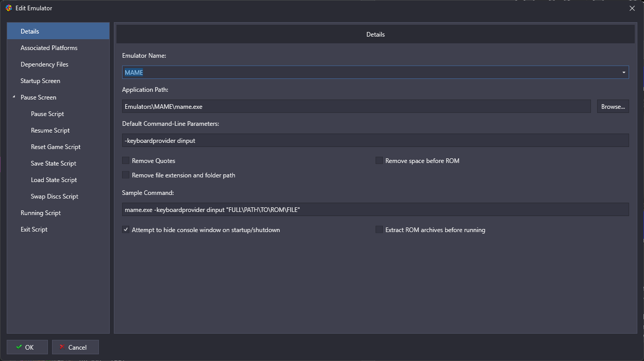Open the Emulator Name dropdown arrow
Viewport: 644px width, 361px height.
coord(623,72)
